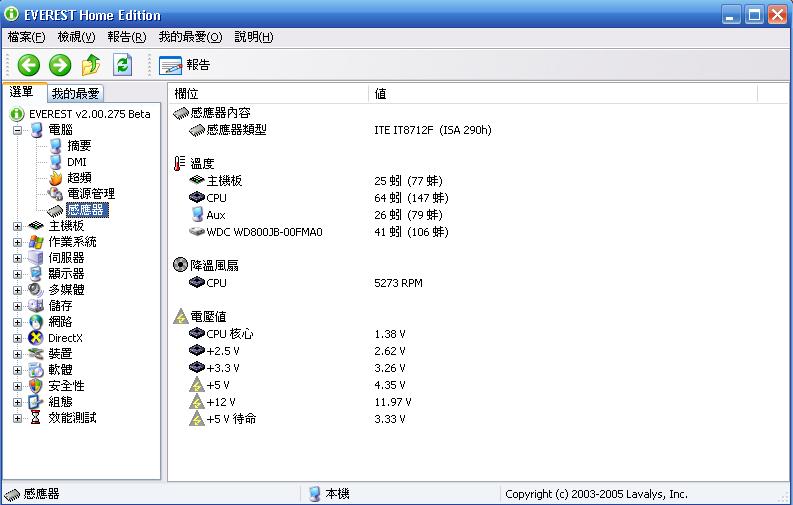Expand the 裝置 tree node
The height and width of the screenshot is (505, 793).
coord(18,354)
